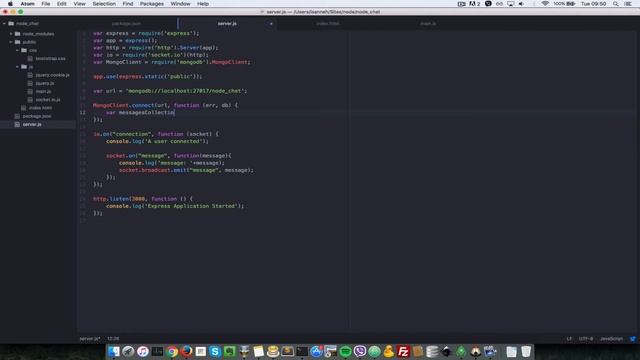Open index.html from the sidebar tree
Screen dimensions: 640x360
[40, 108]
